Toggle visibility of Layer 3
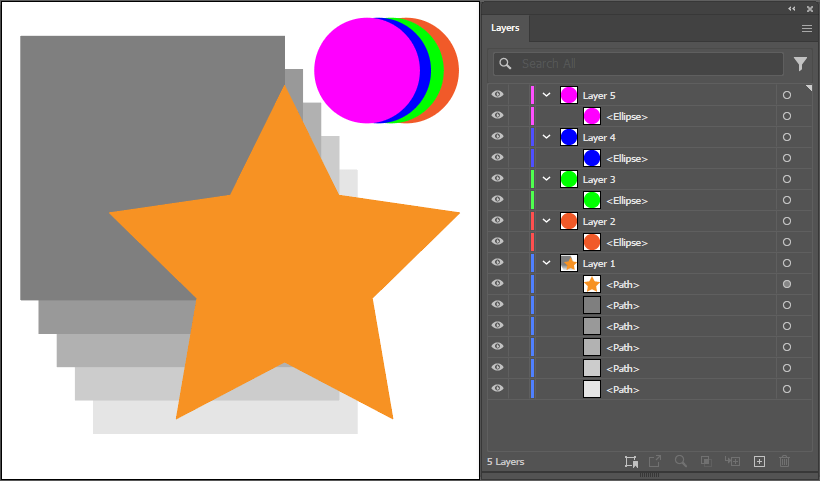820x481 pixels. (x=497, y=178)
